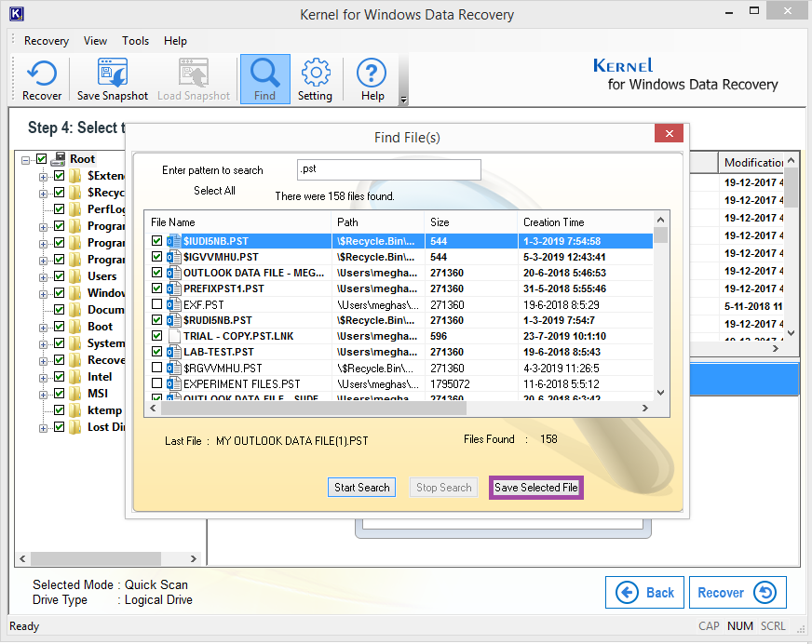Click the Root drive icon in tree
Screen dimensions: 812x644
tap(58, 159)
